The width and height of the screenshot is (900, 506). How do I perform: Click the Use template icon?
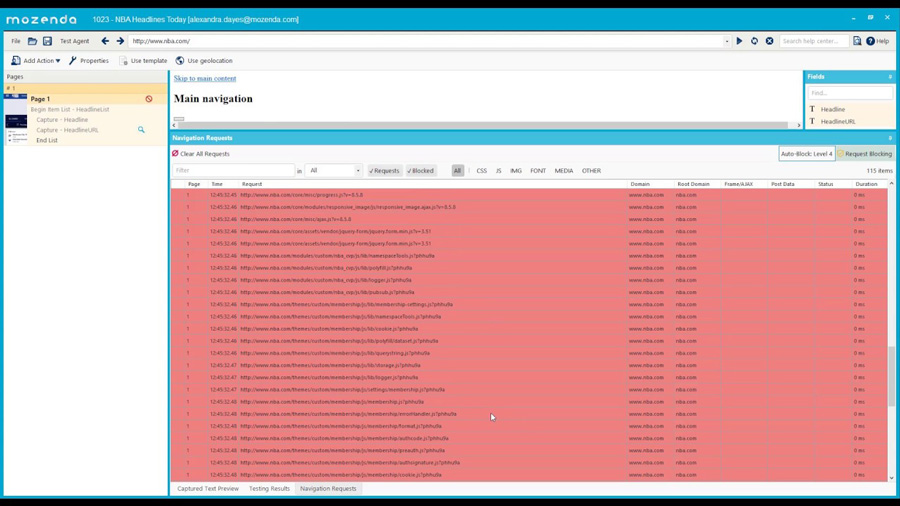(x=123, y=60)
